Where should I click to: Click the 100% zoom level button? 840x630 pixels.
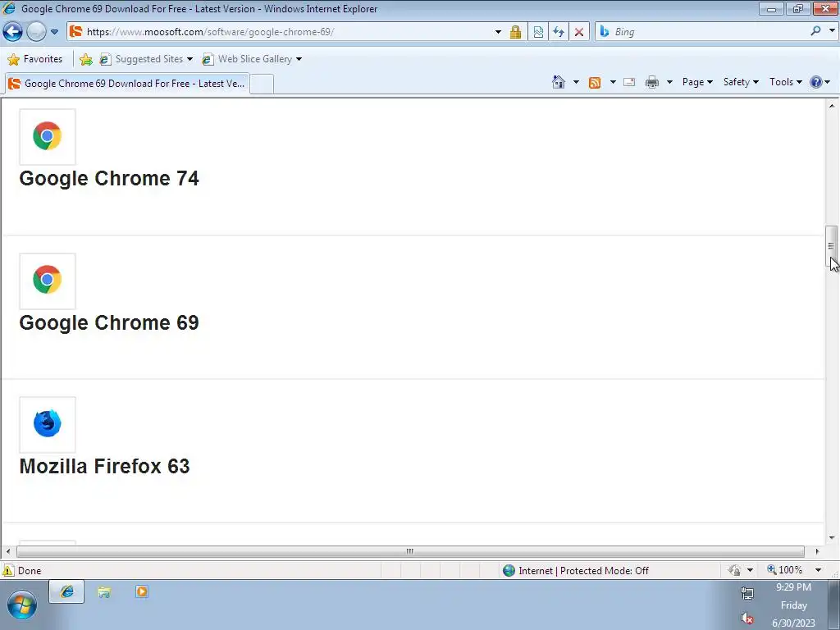coord(785,569)
